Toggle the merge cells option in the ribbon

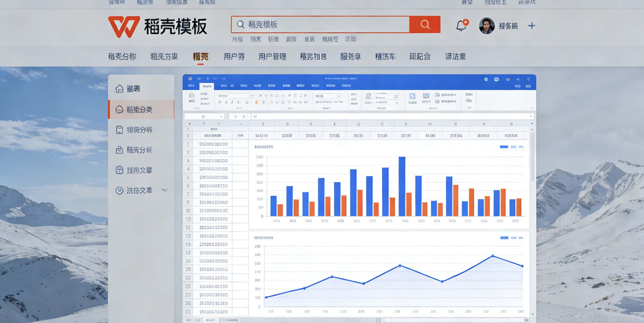tap(306, 102)
